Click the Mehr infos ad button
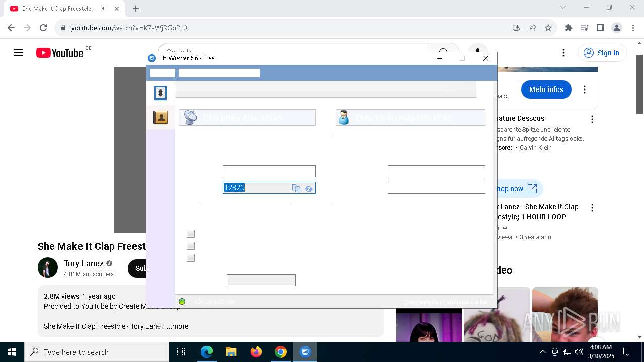 pyautogui.click(x=546, y=89)
